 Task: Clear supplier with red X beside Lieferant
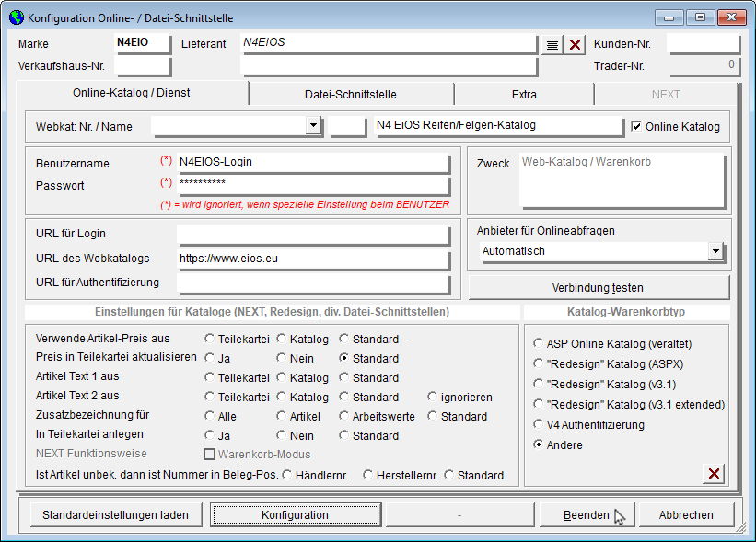pyautogui.click(x=575, y=45)
